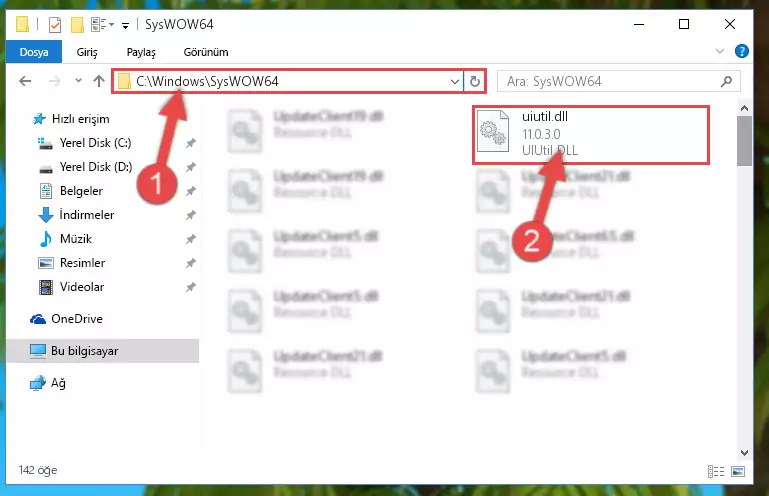Go back with the left arrow
769x496 pixels.
pos(25,81)
